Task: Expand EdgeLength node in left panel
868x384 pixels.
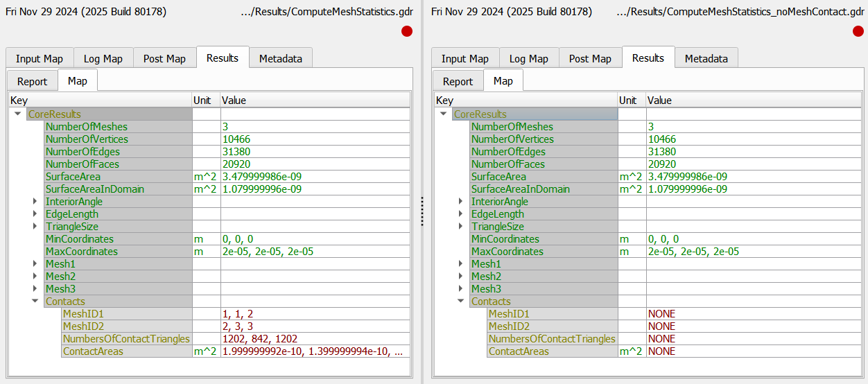Action: point(35,214)
